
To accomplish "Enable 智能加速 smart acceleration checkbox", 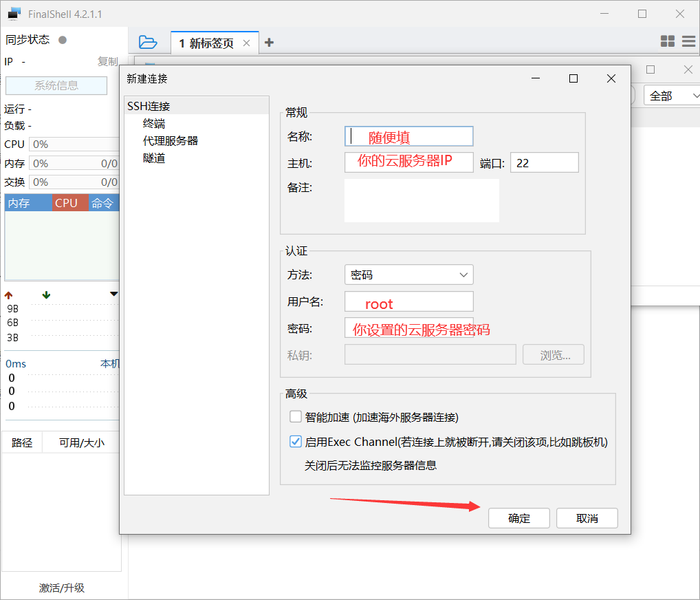I will [296, 417].
